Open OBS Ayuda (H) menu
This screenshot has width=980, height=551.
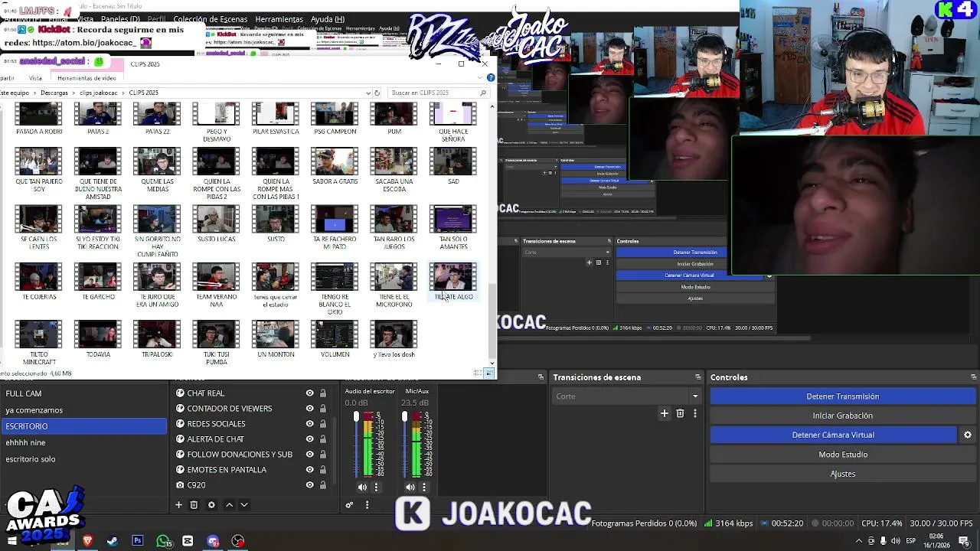pyautogui.click(x=328, y=19)
